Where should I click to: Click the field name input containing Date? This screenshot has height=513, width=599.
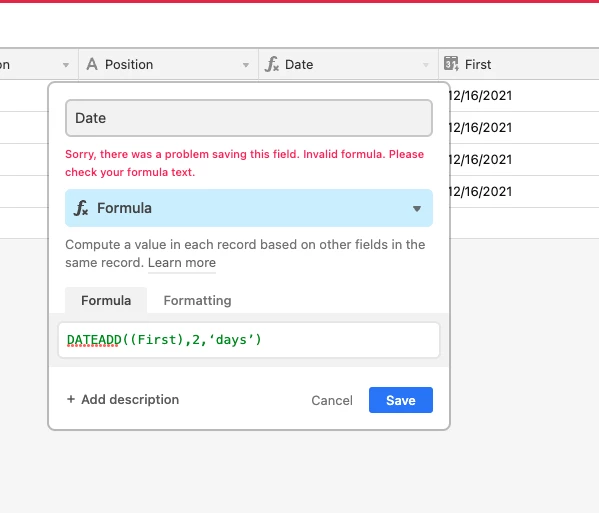click(x=249, y=118)
